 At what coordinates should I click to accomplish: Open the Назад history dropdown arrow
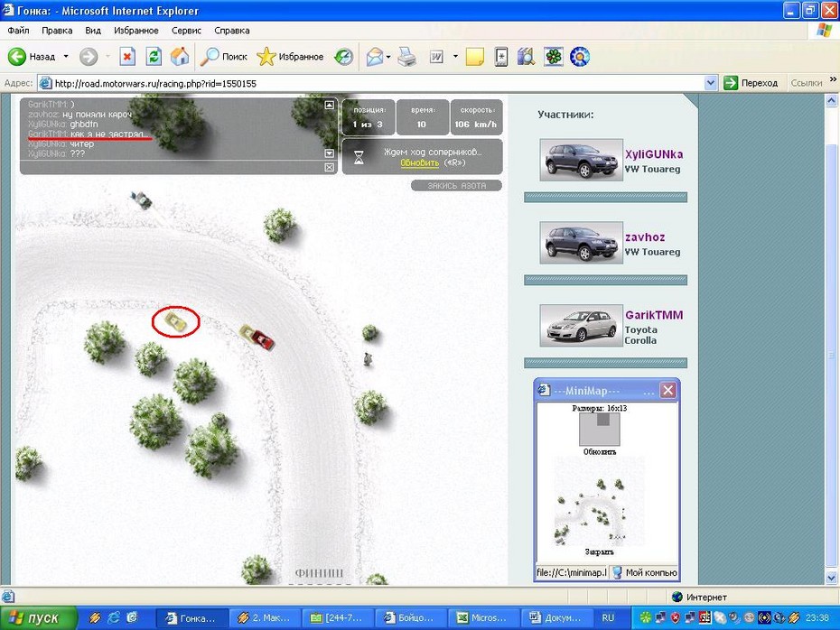(66, 56)
